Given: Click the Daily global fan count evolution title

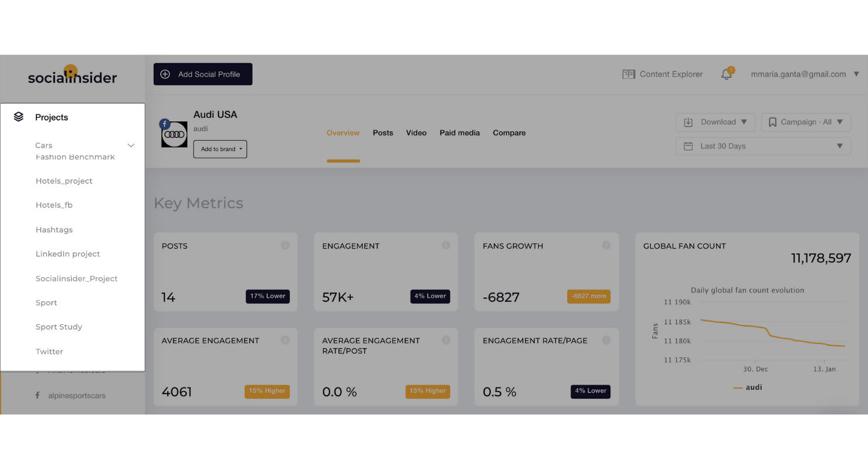Looking at the screenshot, I should point(747,290).
